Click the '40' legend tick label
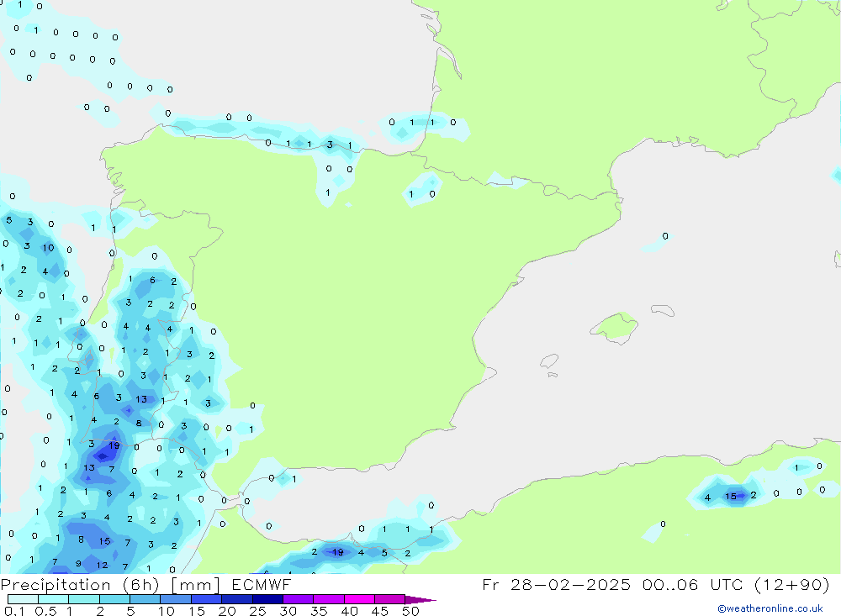Viewport: 841px width, 616px height. click(x=349, y=611)
